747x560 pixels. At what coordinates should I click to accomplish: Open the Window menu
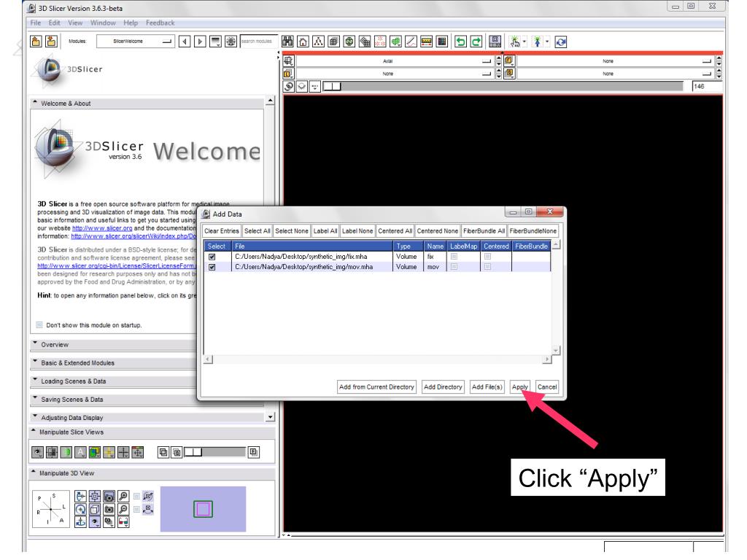click(x=103, y=23)
